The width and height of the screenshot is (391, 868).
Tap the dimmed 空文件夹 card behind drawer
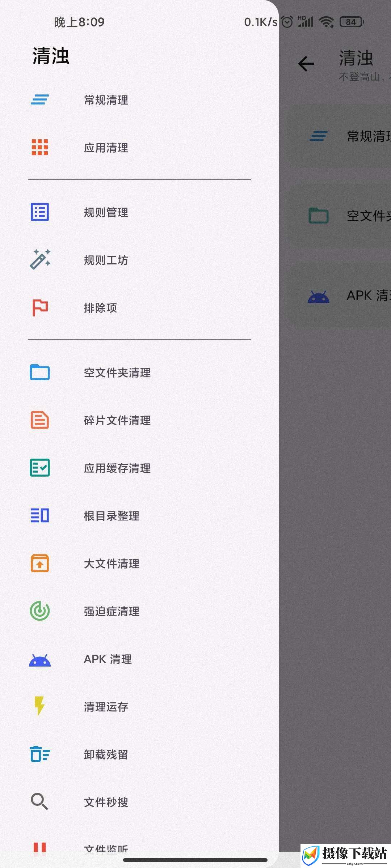[x=339, y=216]
